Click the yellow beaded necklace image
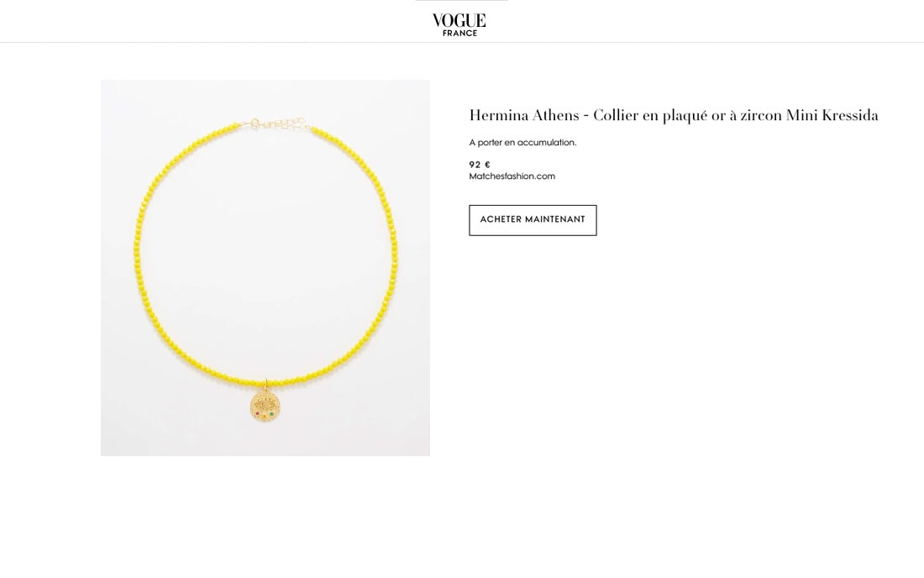This screenshot has height=578, width=924. click(265, 267)
